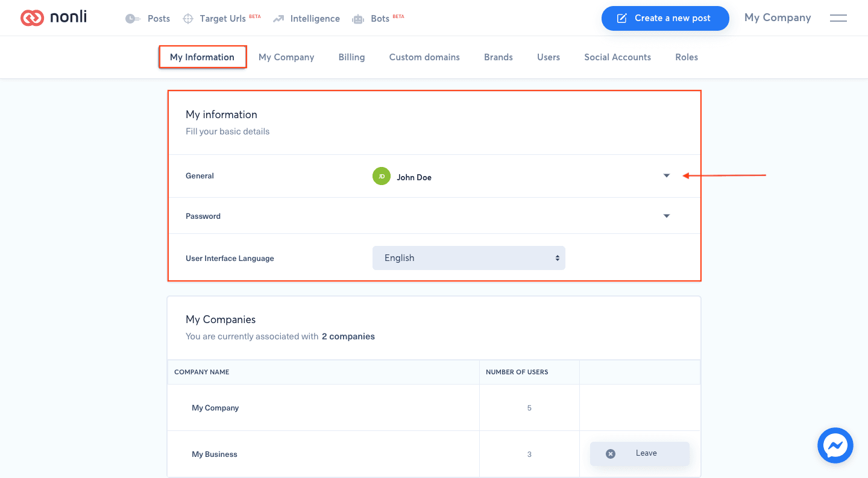Click the General row label
The width and height of the screenshot is (868, 478).
tap(200, 176)
